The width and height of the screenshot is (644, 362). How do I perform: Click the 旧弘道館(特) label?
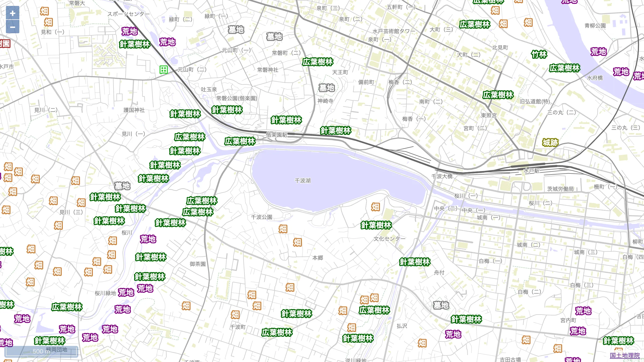point(535,101)
